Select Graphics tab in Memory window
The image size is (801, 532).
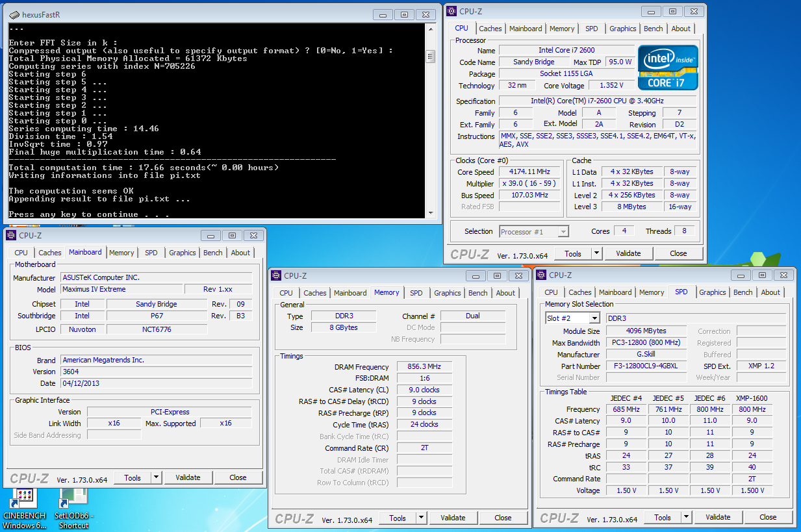448,293
